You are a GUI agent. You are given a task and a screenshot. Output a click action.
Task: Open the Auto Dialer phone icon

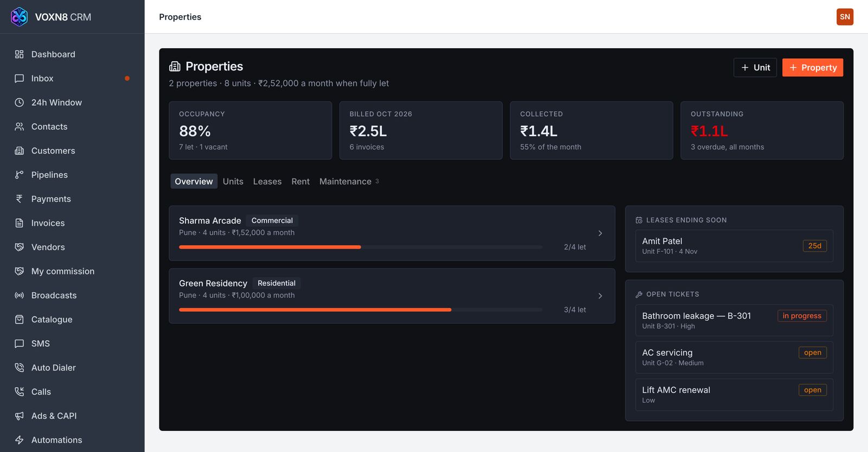(19, 367)
